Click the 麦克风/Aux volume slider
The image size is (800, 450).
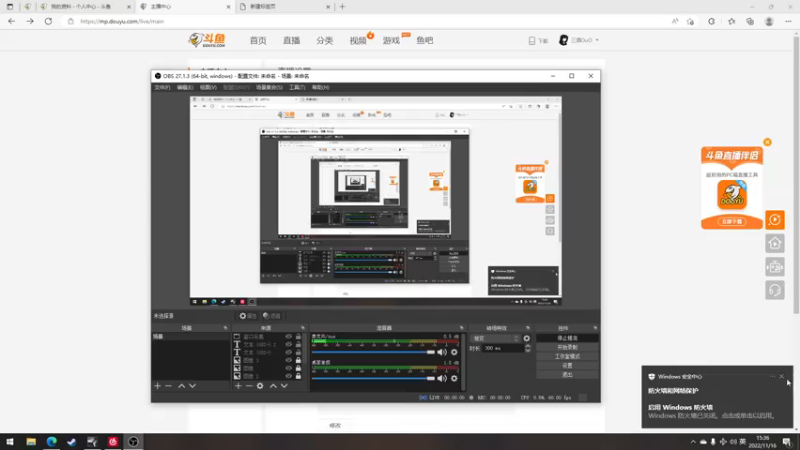[373, 352]
